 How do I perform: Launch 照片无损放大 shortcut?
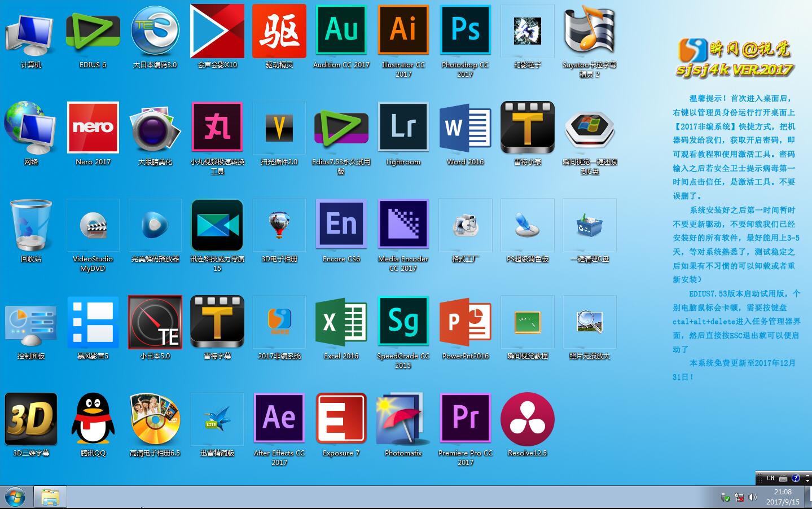click(x=590, y=322)
